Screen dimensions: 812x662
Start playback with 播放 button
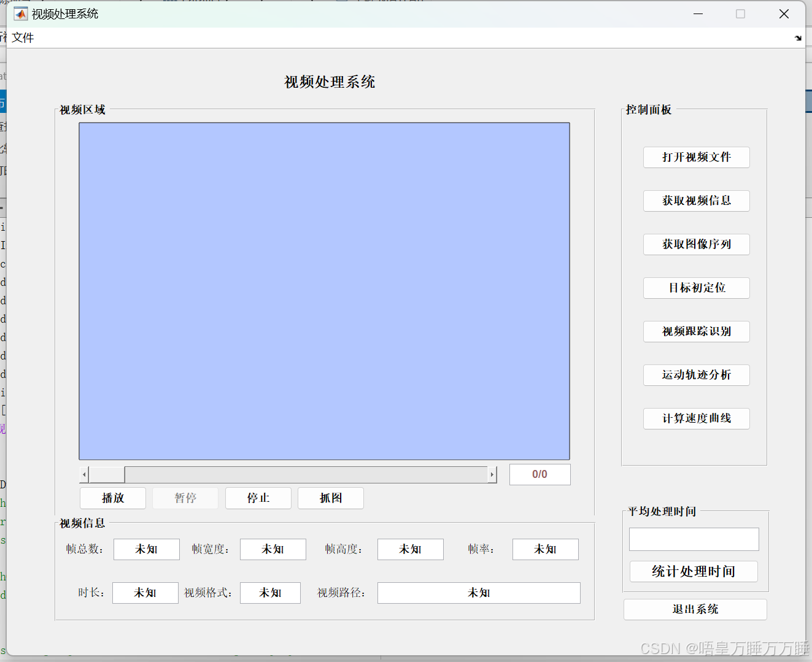tap(113, 498)
